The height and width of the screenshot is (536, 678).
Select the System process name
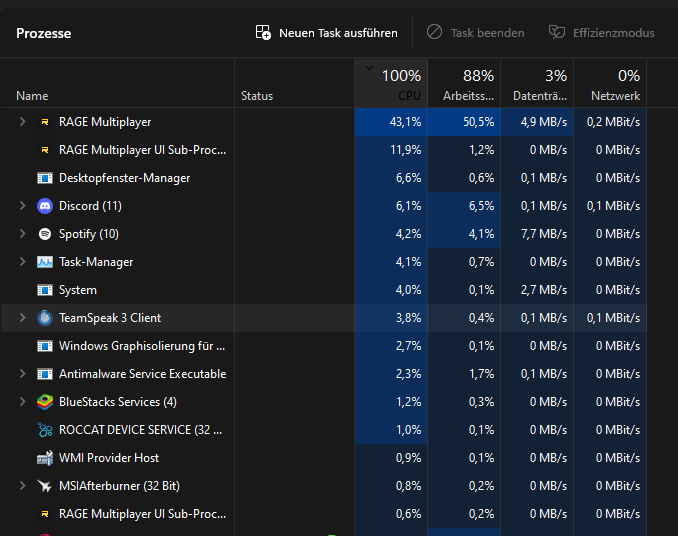78,290
